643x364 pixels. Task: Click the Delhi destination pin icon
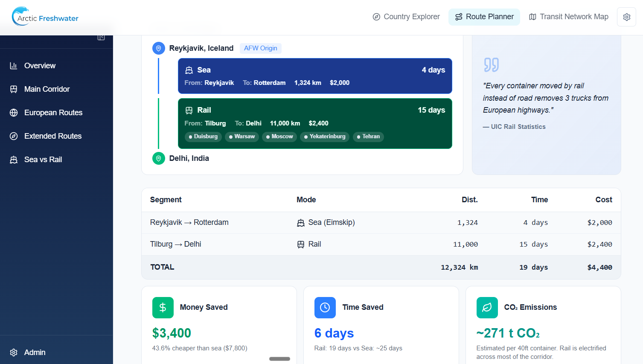(x=158, y=158)
